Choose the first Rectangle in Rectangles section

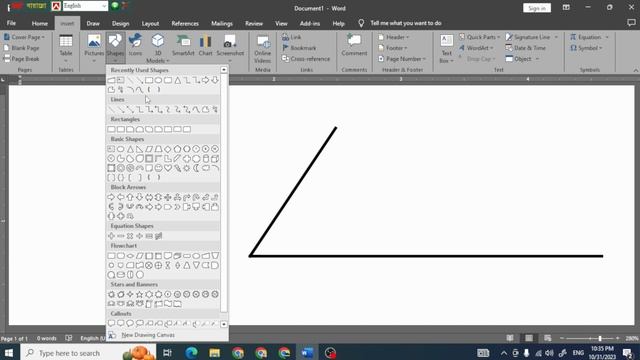pyautogui.click(x=111, y=129)
